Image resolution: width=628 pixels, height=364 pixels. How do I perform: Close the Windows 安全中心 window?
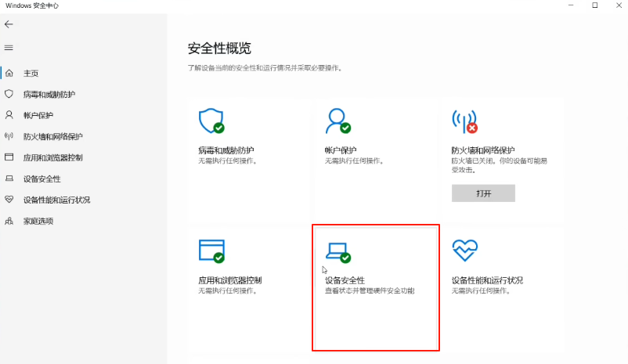point(619,5)
